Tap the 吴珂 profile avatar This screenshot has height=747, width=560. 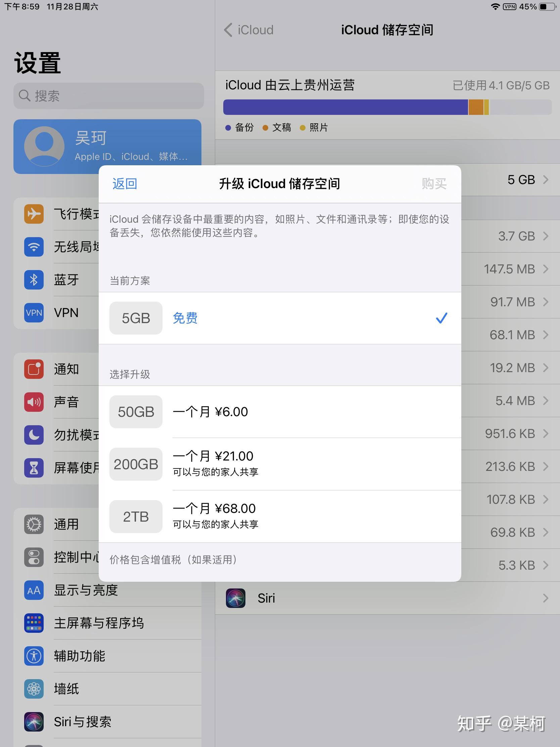click(x=44, y=146)
